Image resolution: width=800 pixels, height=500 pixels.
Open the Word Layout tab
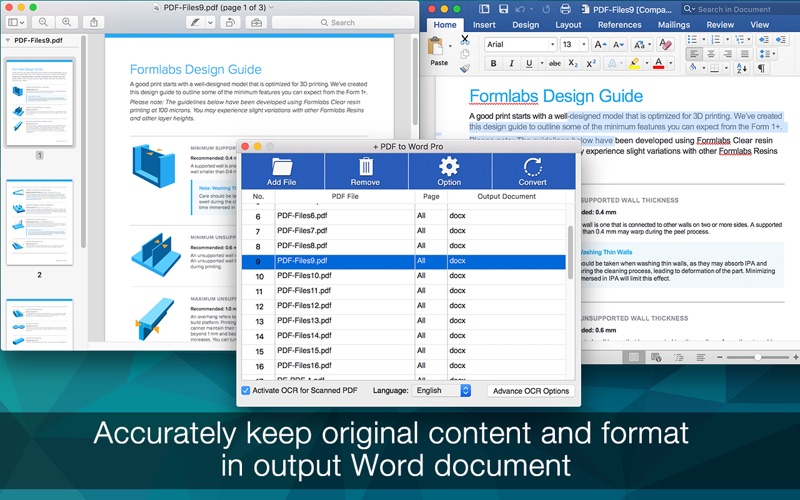[568, 24]
